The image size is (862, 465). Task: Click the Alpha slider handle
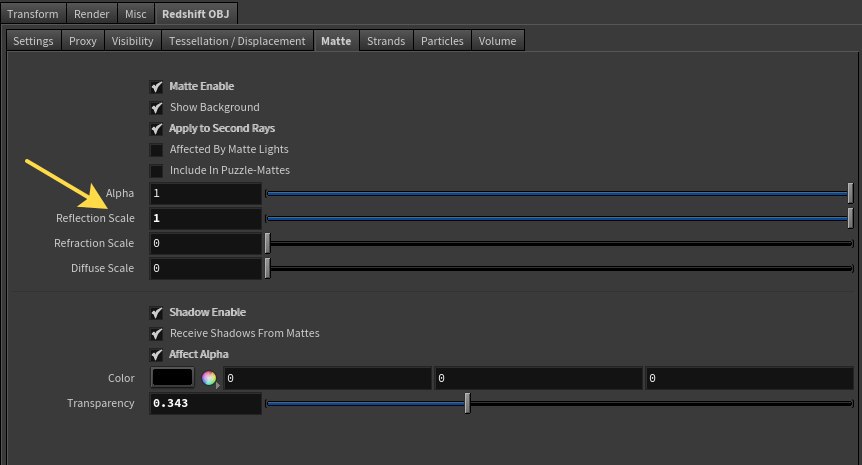(x=850, y=193)
